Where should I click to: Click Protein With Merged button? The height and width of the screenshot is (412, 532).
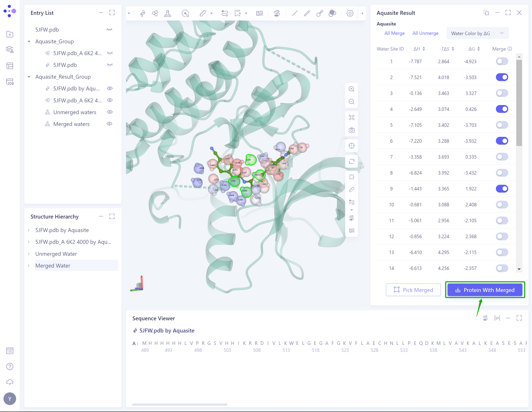click(x=485, y=290)
